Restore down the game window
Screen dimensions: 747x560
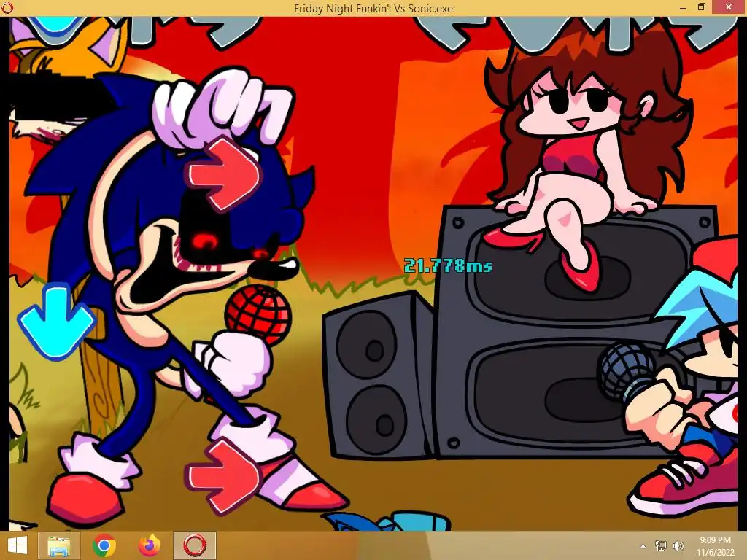tap(701, 7)
